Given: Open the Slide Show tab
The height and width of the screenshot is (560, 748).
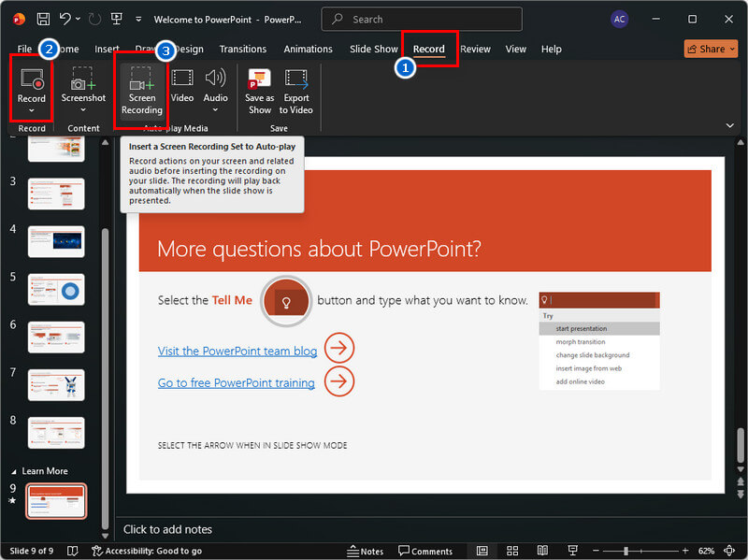Looking at the screenshot, I should click(x=373, y=49).
